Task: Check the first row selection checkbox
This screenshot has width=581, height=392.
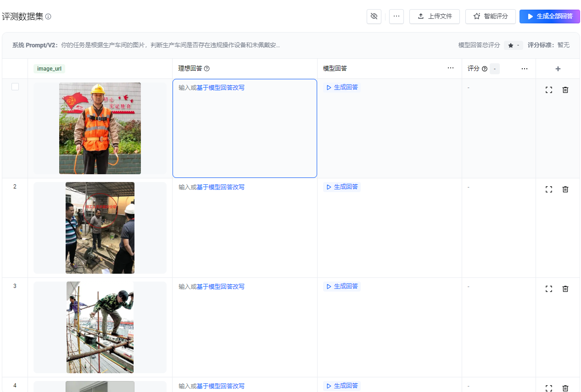Action: (15, 87)
